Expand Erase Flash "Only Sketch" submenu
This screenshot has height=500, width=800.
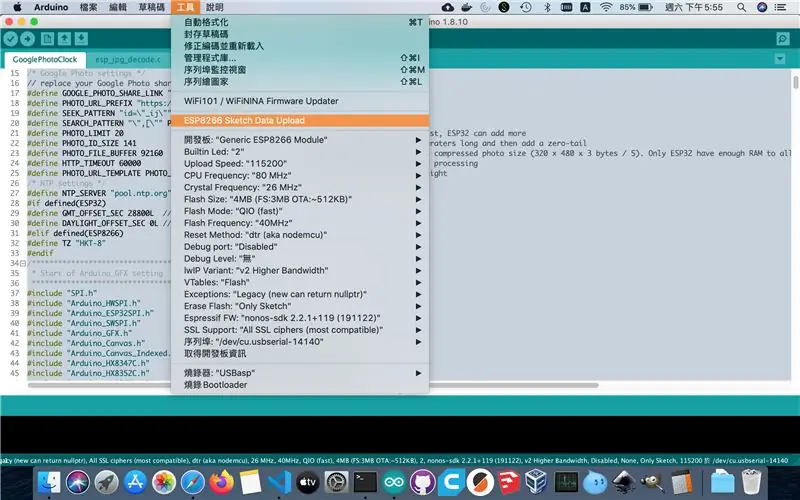coord(300,306)
